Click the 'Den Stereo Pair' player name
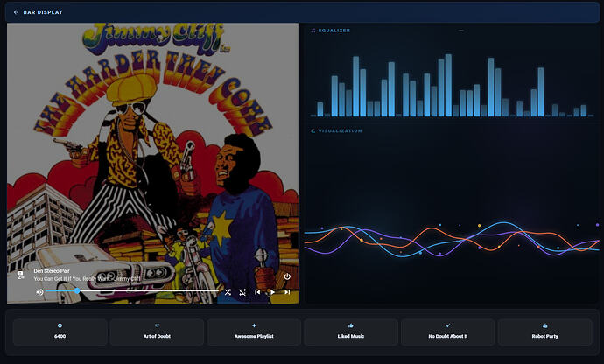Image resolution: width=604 pixels, height=364 pixels. tap(52, 271)
